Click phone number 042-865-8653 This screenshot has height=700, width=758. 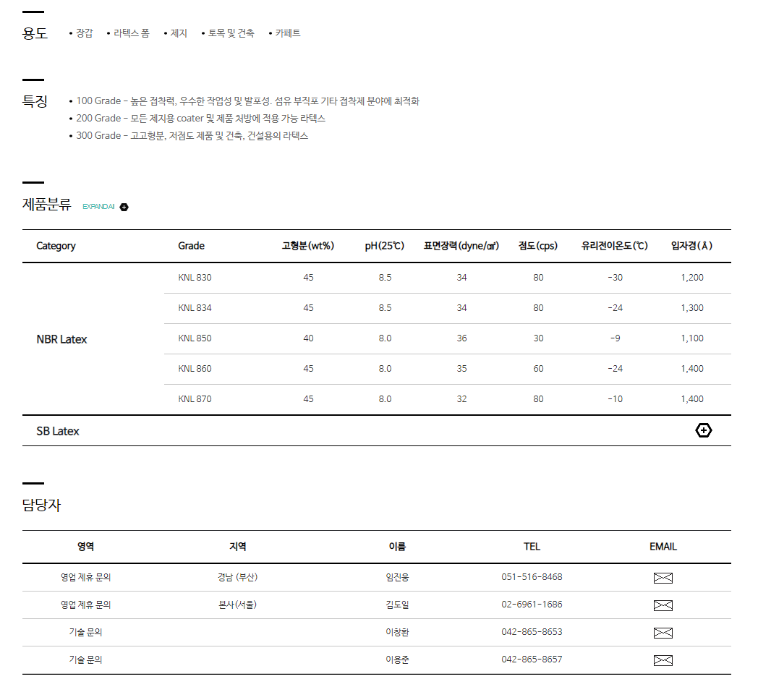(532, 632)
